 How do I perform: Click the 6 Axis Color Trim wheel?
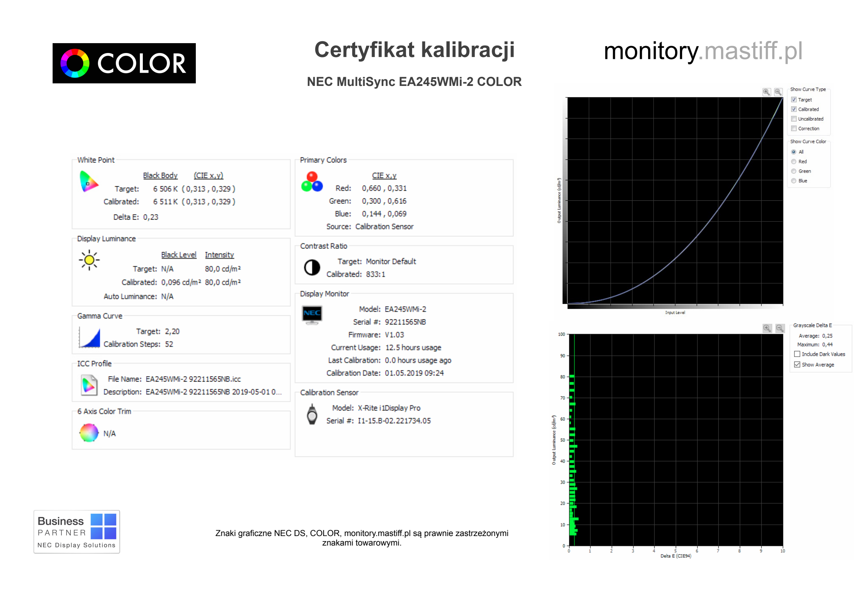point(89,433)
